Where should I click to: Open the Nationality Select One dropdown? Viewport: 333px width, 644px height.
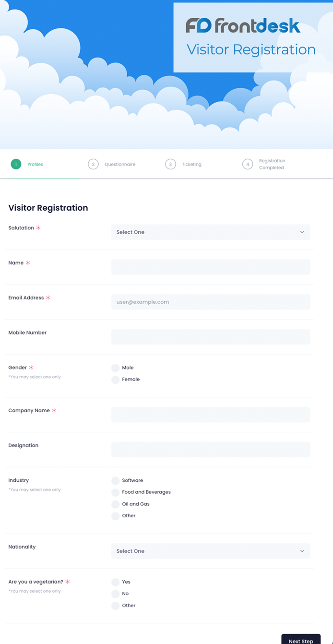(211, 551)
